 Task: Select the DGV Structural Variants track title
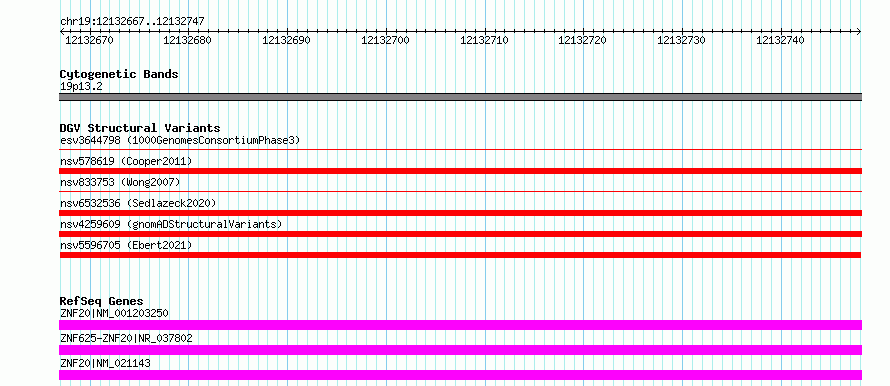click(x=140, y=128)
